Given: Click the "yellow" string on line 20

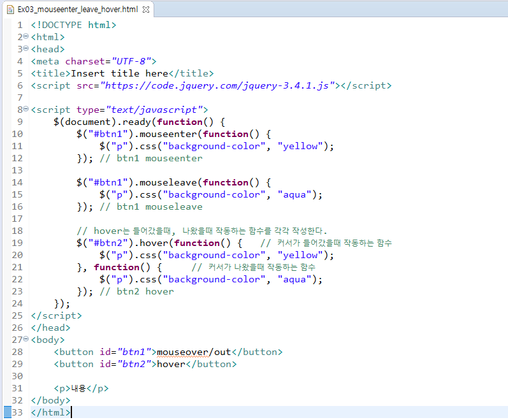Looking at the screenshot, I should tap(300, 255).
